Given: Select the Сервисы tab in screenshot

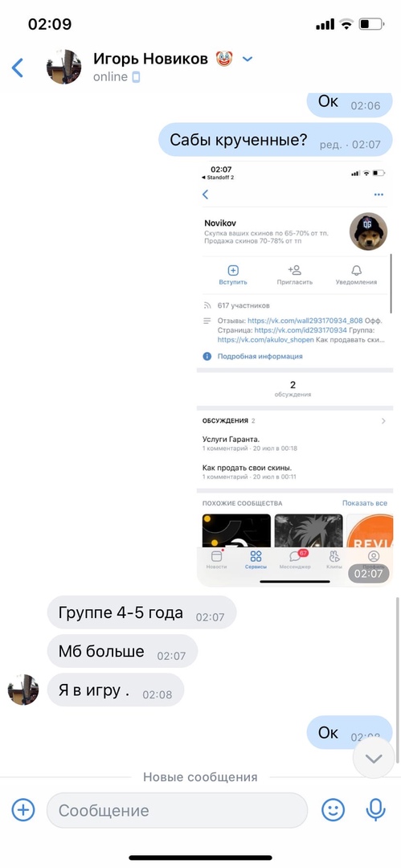Looking at the screenshot, I should 256,560.
